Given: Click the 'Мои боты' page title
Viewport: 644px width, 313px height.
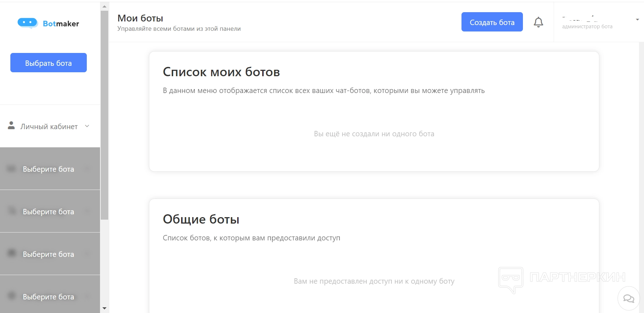Looking at the screenshot, I should tap(140, 18).
